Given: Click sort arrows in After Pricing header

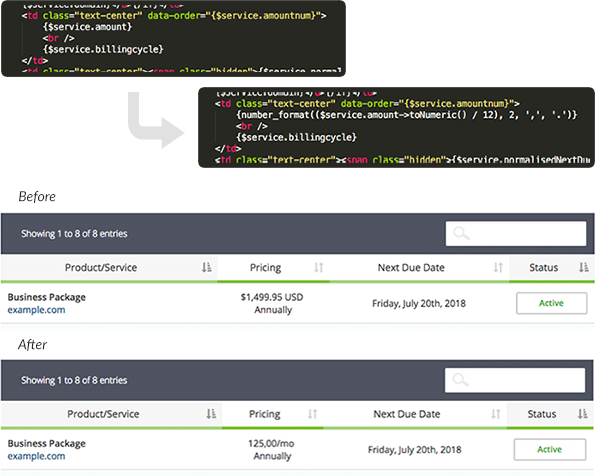Looking at the screenshot, I should pos(313,414).
